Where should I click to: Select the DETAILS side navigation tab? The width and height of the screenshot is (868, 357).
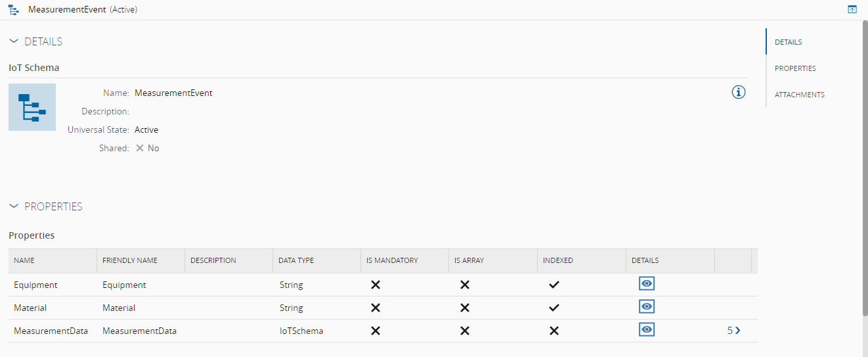point(788,42)
